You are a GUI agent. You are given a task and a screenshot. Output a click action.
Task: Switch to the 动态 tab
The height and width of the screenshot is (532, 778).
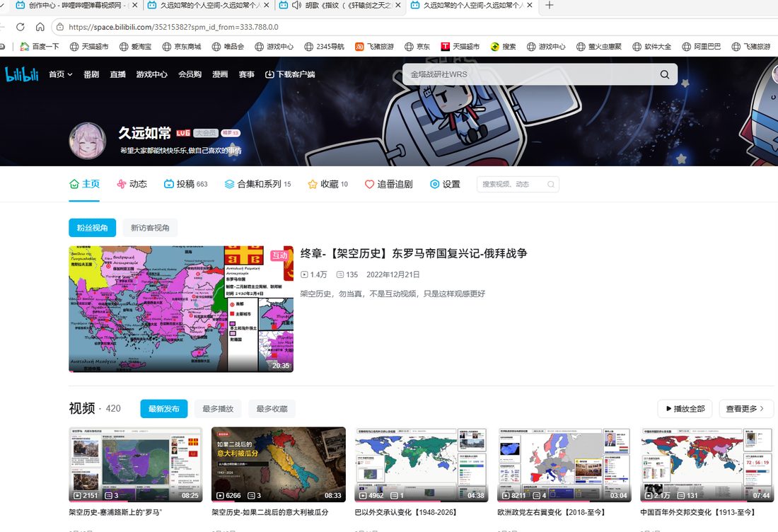click(132, 184)
